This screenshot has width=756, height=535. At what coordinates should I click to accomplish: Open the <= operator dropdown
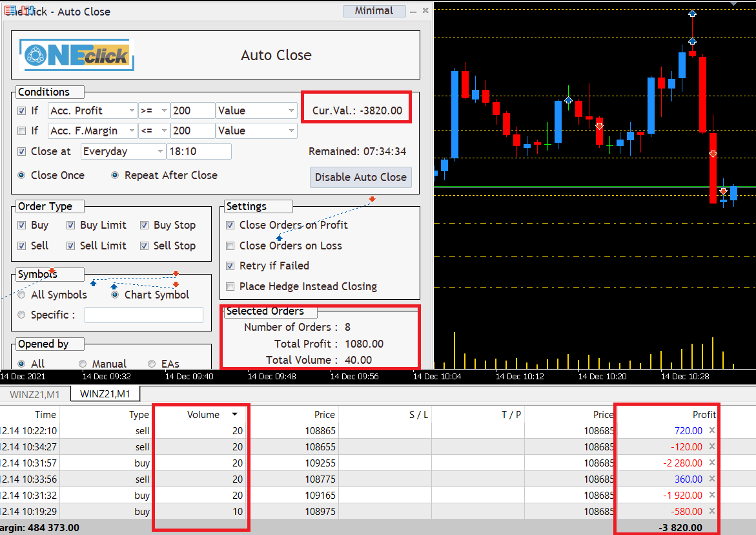pyautogui.click(x=154, y=131)
